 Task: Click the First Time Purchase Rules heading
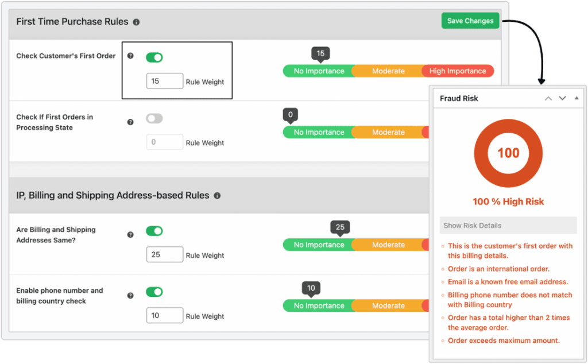[x=72, y=22]
